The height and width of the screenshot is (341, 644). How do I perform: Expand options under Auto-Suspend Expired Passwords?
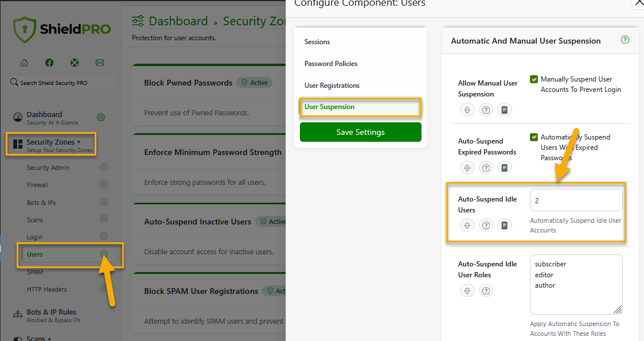[x=467, y=168]
